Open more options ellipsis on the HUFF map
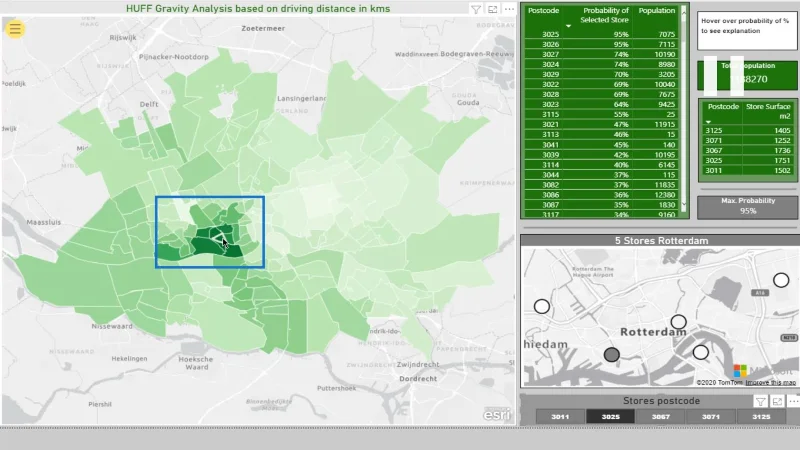The width and height of the screenshot is (800, 450). [509, 9]
